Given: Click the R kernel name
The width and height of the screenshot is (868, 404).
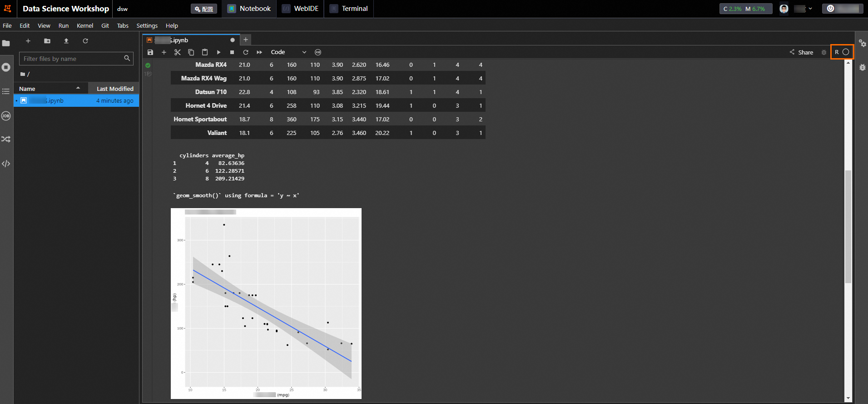Looking at the screenshot, I should point(837,52).
